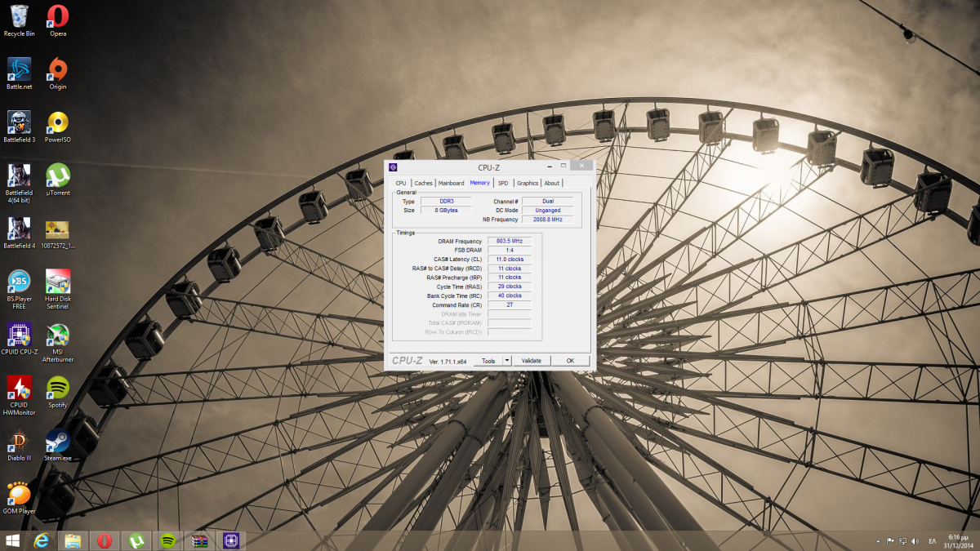This screenshot has width=980, height=551.
Task: Open the Hard Disk Sentinel shortcut
Action: [x=58, y=289]
